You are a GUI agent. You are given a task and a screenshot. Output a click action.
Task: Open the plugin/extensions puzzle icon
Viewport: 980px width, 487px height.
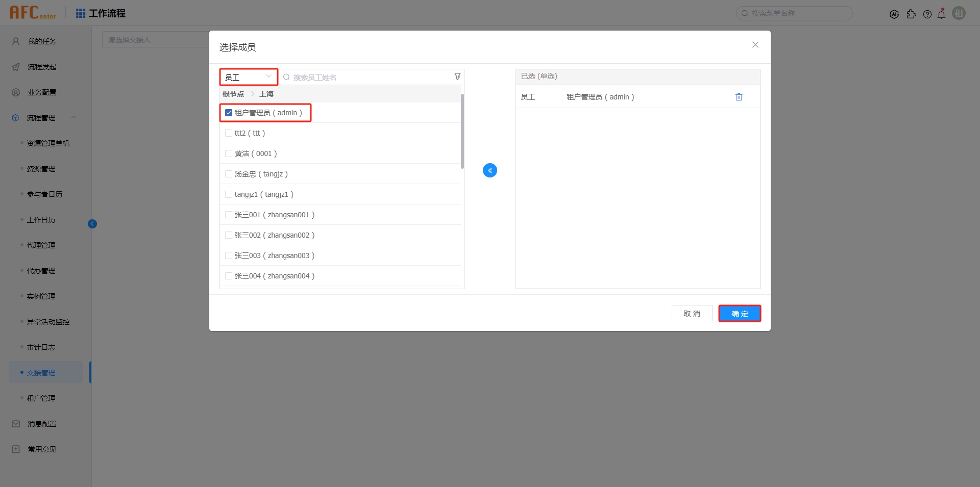(912, 14)
